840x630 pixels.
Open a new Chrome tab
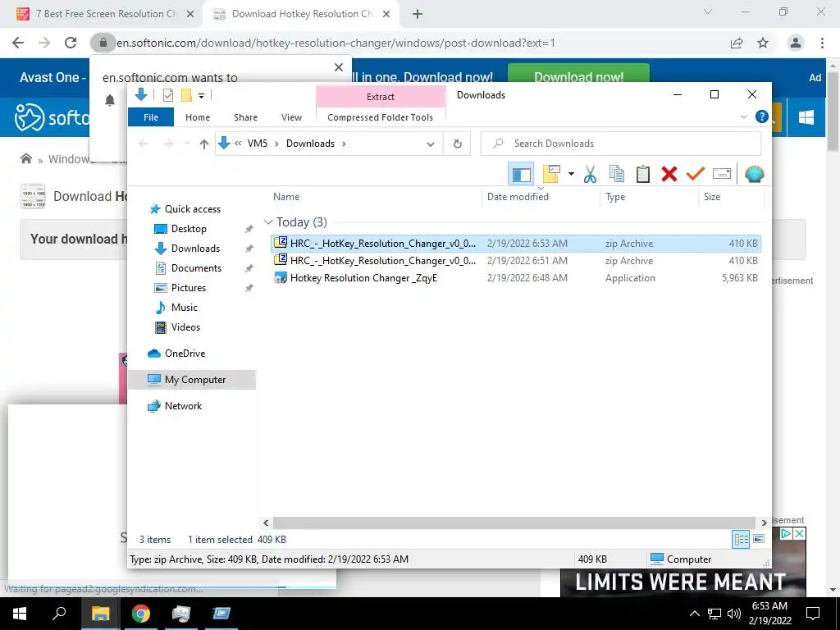[x=418, y=15]
